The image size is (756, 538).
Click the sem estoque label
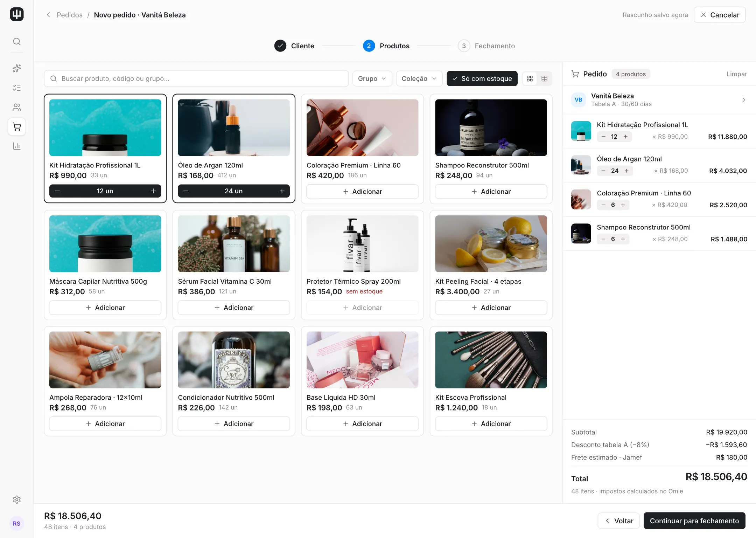tap(364, 291)
